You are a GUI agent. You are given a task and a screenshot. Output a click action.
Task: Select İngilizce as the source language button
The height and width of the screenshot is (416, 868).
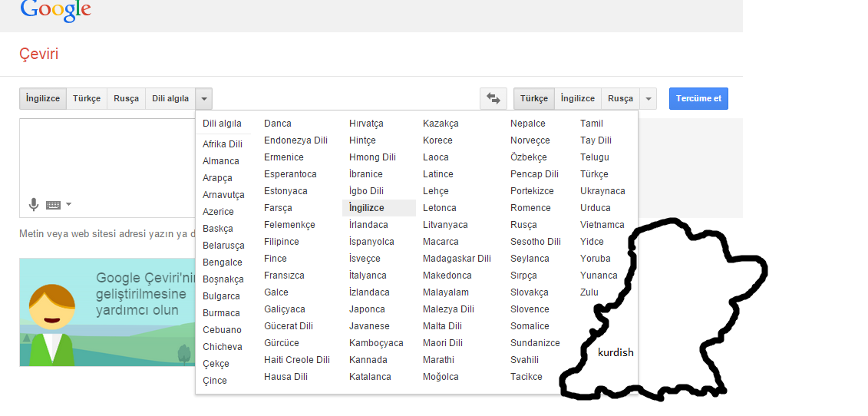tap(42, 99)
